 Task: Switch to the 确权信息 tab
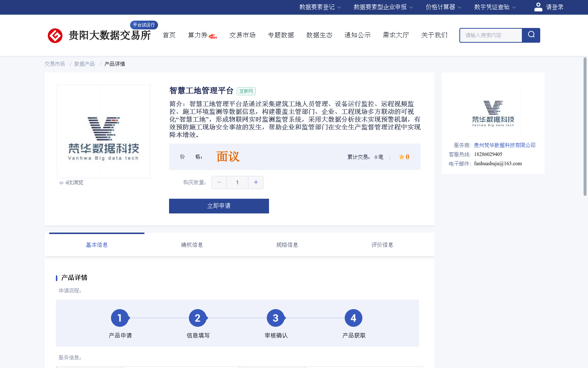192,245
